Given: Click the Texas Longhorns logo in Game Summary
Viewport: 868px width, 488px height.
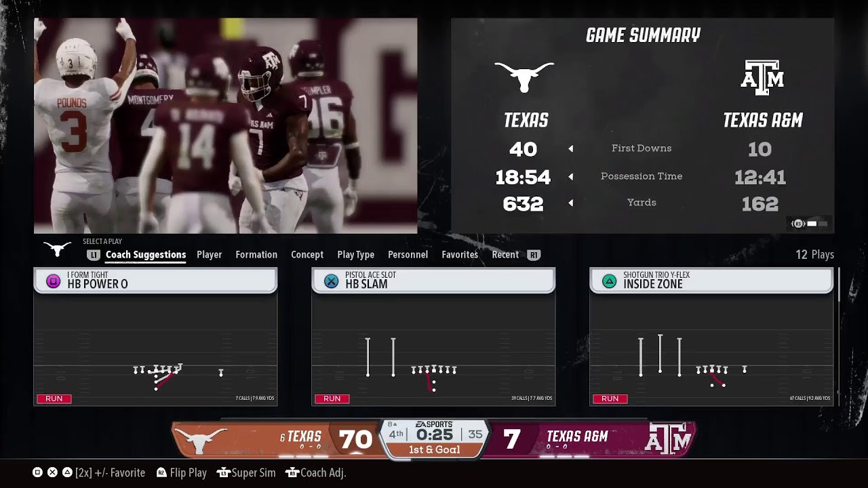Looking at the screenshot, I should click(x=524, y=77).
